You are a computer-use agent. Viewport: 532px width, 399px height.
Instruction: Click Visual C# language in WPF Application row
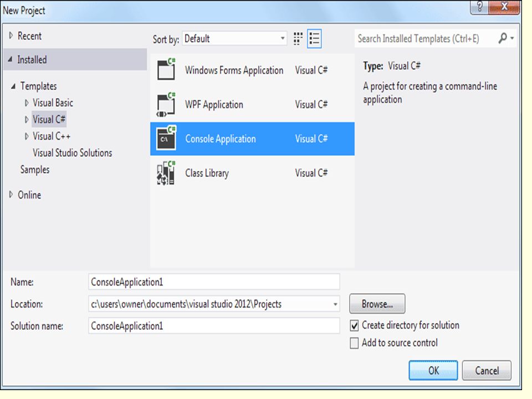[x=311, y=105]
